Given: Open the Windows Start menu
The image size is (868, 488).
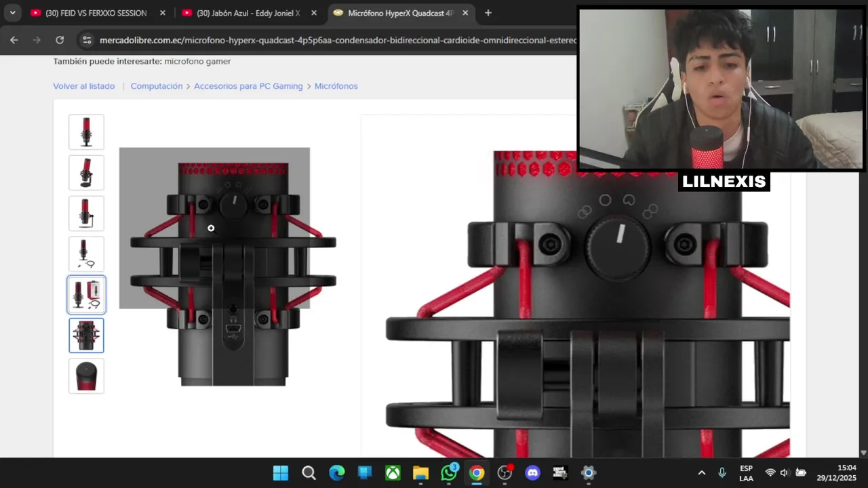Looking at the screenshot, I should 280,473.
